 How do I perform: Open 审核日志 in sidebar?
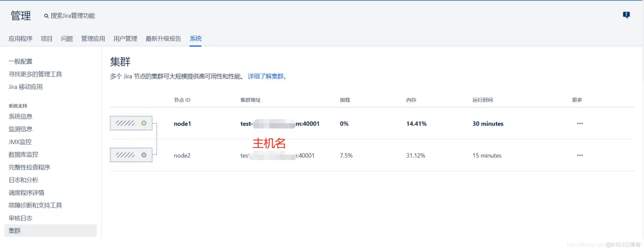[x=20, y=218]
